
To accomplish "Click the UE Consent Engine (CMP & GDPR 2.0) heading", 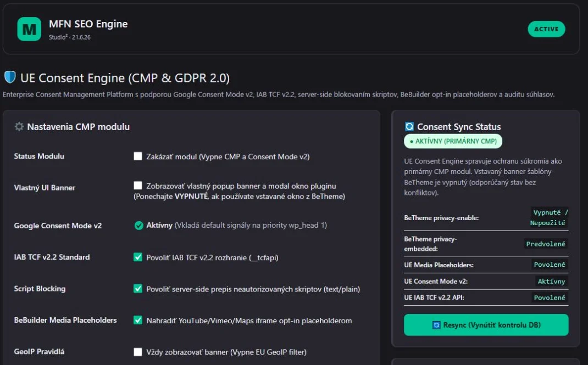I will [x=125, y=78].
